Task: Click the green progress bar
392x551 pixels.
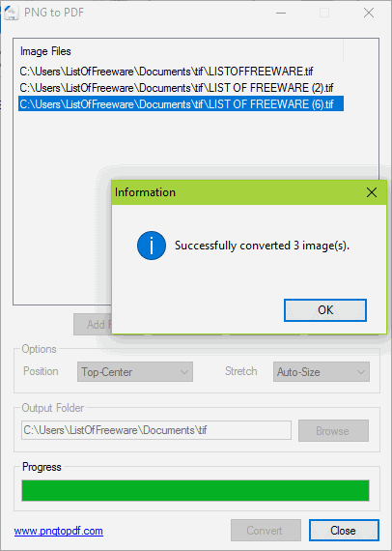Action: click(195, 490)
